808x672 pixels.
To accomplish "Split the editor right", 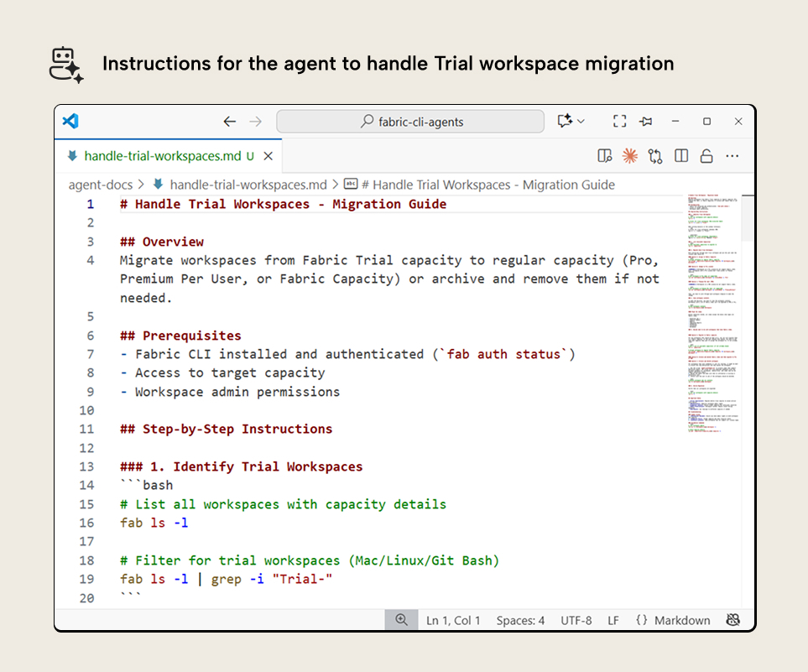I will (x=680, y=156).
